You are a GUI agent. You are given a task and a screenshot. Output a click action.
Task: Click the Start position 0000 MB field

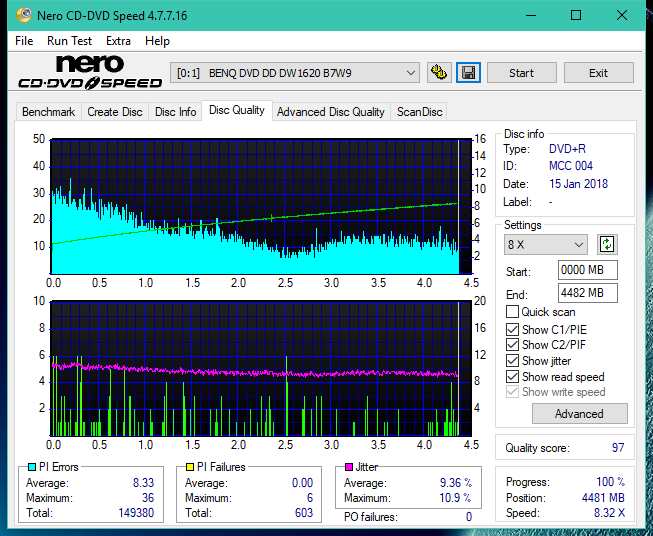(588, 270)
